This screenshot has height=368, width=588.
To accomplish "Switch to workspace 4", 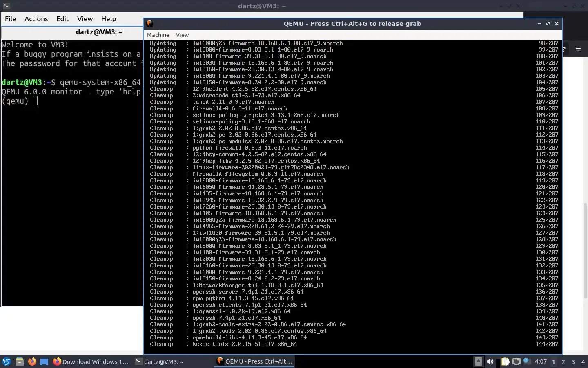I will (x=583, y=361).
